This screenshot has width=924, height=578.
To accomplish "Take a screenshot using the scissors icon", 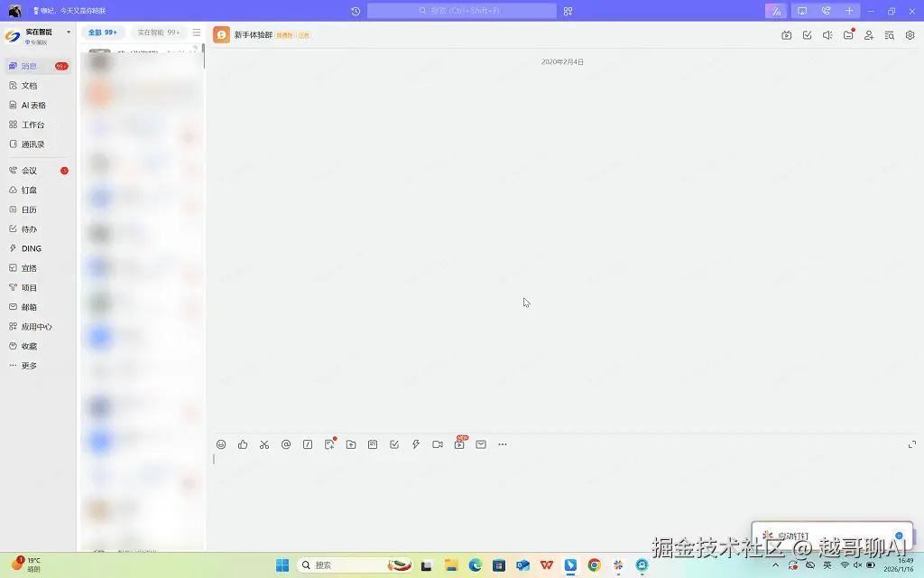I will [264, 443].
